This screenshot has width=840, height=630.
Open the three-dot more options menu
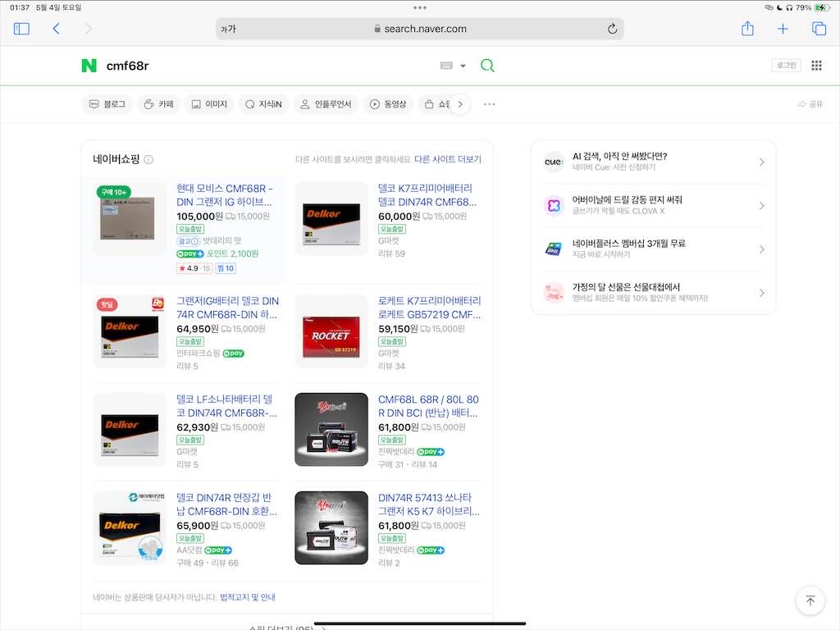[x=489, y=104]
